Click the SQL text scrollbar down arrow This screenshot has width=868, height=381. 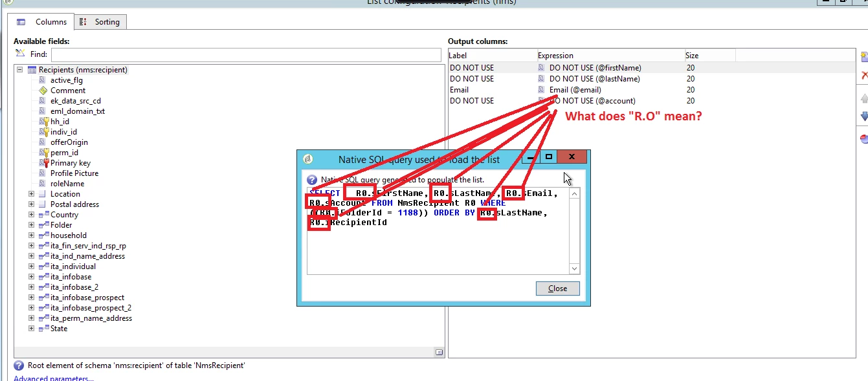tap(575, 268)
